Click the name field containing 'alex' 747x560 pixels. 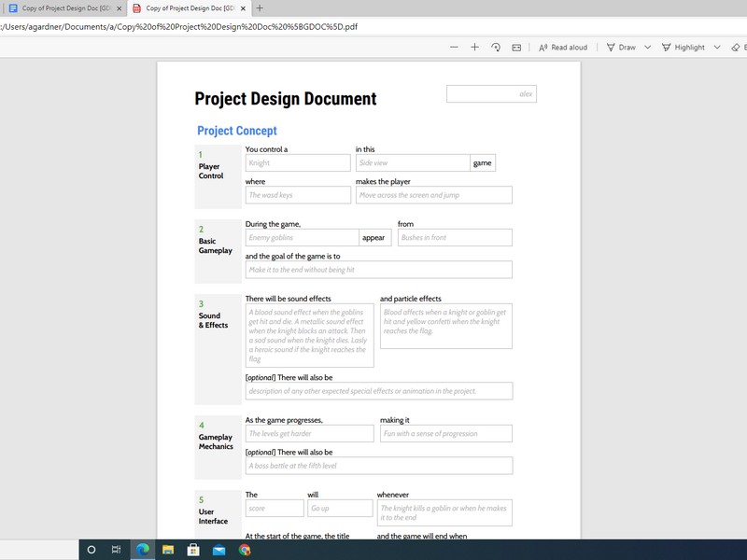[491, 93]
